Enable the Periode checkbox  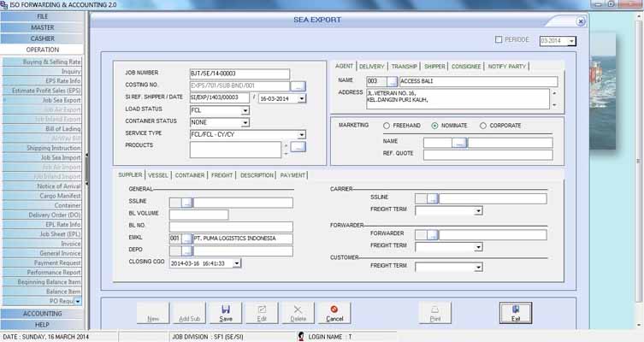[499, 40]
